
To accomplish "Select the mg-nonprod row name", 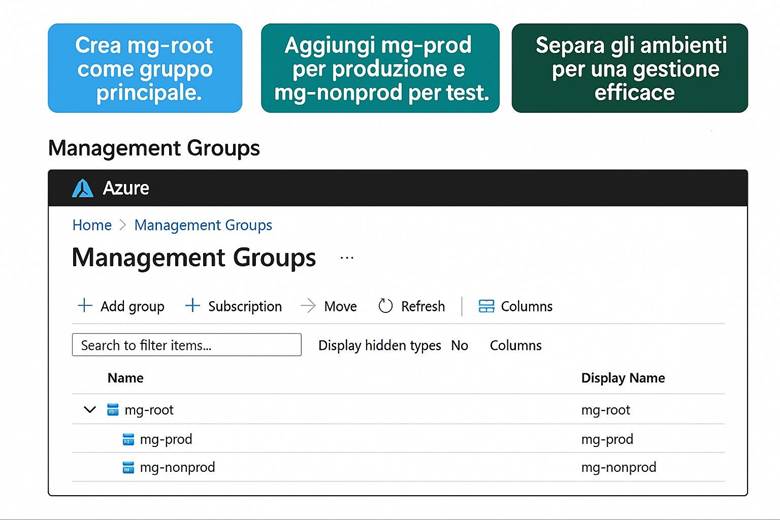I will click(177, 467).
